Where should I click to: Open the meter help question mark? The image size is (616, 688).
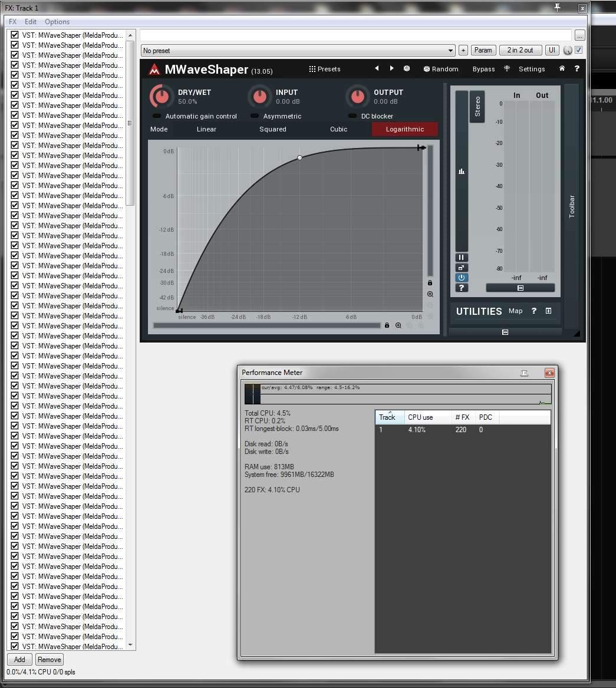tap(461, 288)
